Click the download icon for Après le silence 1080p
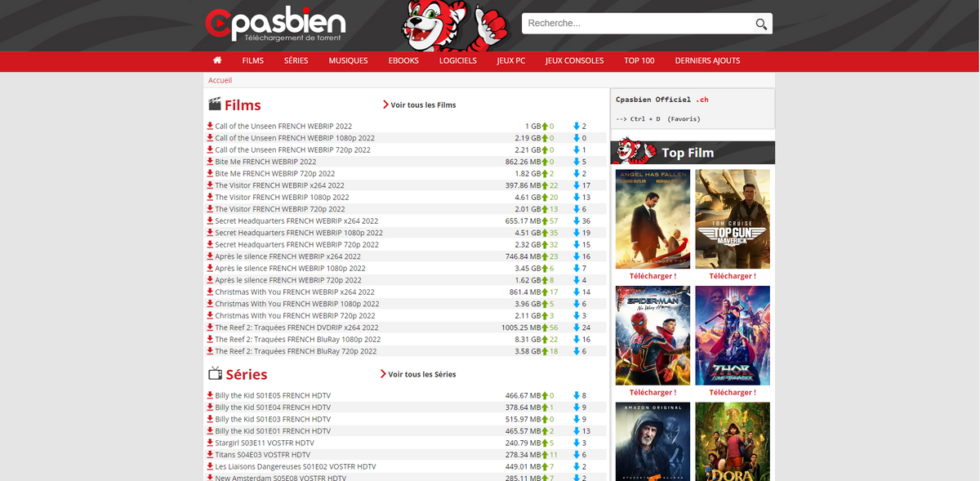The image size is (980, 481). click(x=210, y=269)
